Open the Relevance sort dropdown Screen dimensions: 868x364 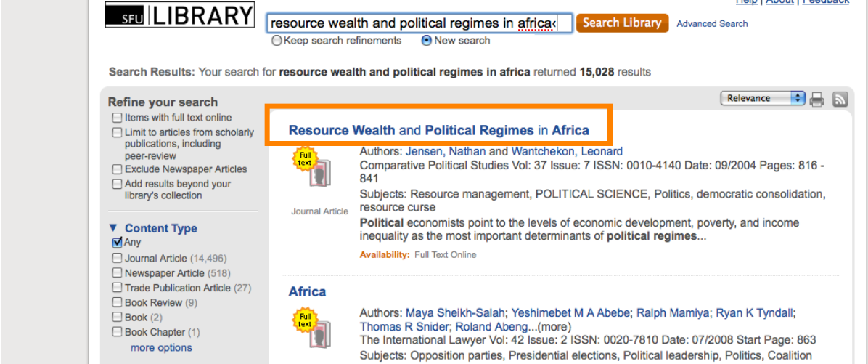click(x=763, y=98)
